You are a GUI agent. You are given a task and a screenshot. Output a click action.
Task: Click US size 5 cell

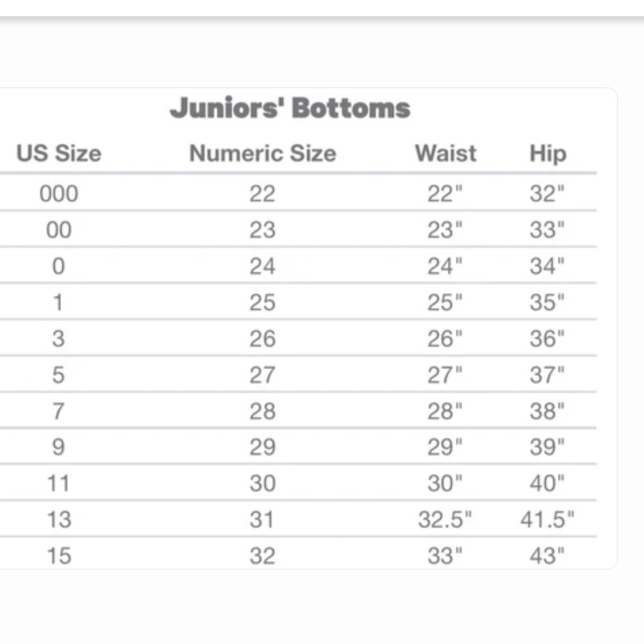pos(59,375)
